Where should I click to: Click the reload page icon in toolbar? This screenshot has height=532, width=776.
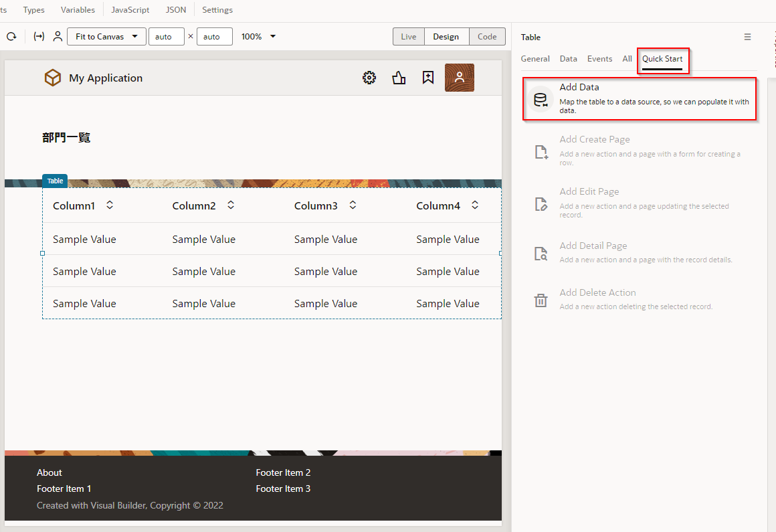(x=11, y=37)
